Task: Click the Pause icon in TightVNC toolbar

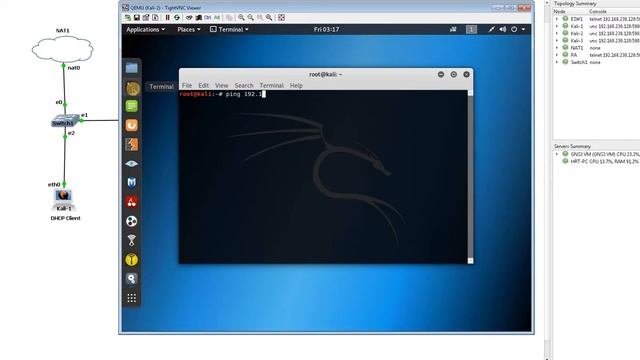Action: coord(167,18)
